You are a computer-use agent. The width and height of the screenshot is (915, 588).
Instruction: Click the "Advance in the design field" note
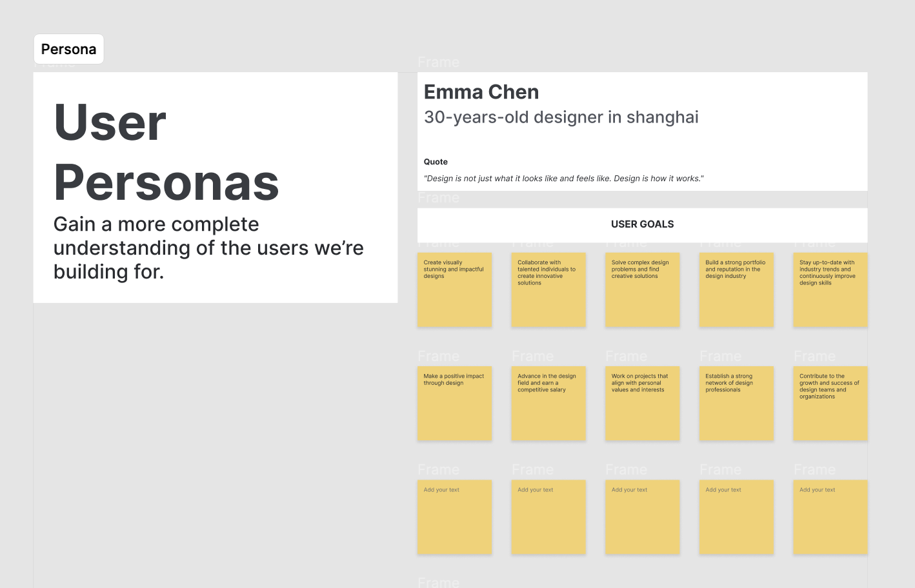click(548, 404)
